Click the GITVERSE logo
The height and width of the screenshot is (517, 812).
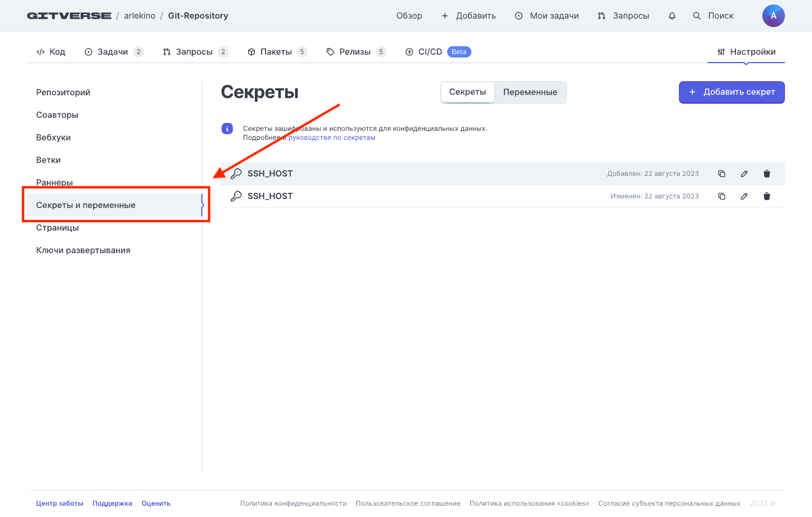coord(69,16)
